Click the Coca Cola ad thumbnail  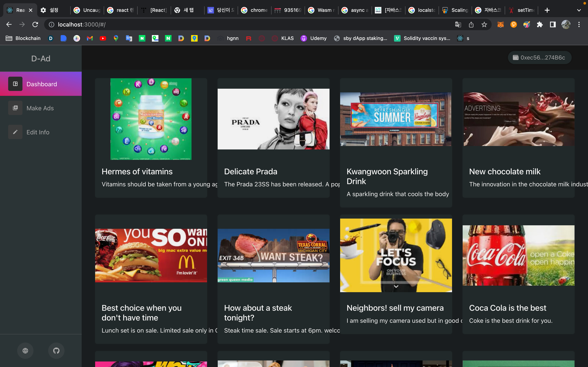[518, 255]
